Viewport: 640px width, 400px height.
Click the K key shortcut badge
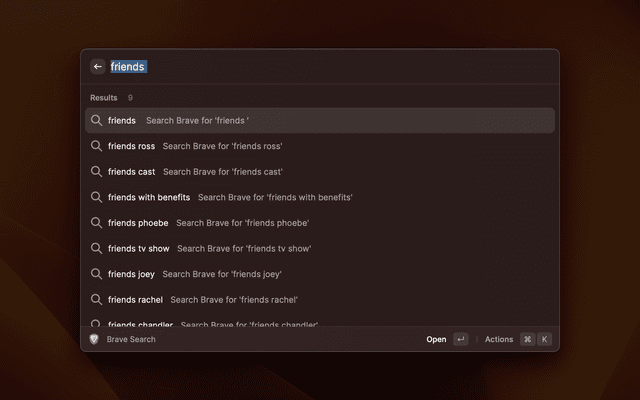544,339
